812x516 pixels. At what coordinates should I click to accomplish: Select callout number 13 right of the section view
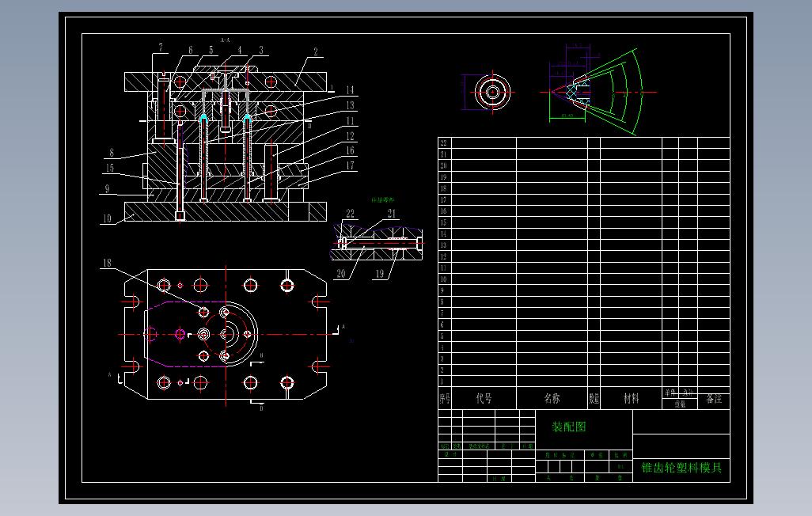tap(350, 105)
